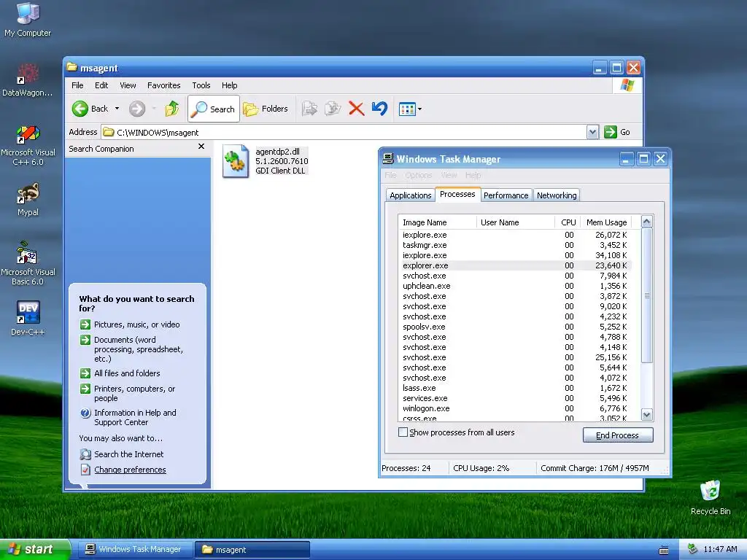Launch Microsoft Visual Basic 6.0 shortcut
747x560 pixels.
coord(28,263)
